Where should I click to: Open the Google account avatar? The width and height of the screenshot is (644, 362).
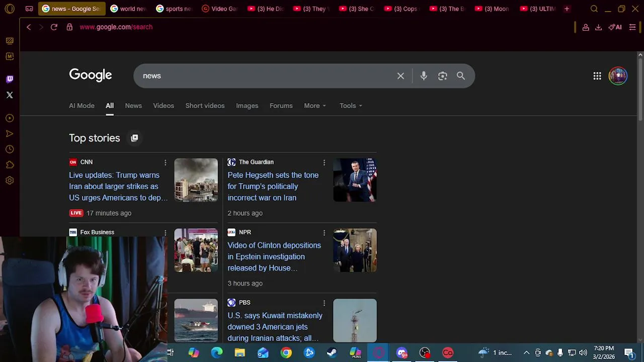(x=618, y=76)
